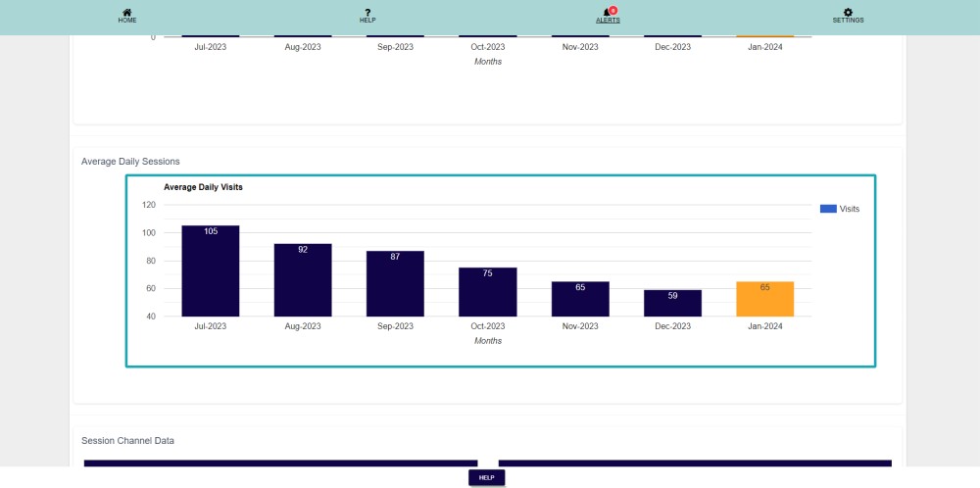Open Settings via the gear icon
The height and width of the screenshot is (488, 980).
tap(848, 12)
